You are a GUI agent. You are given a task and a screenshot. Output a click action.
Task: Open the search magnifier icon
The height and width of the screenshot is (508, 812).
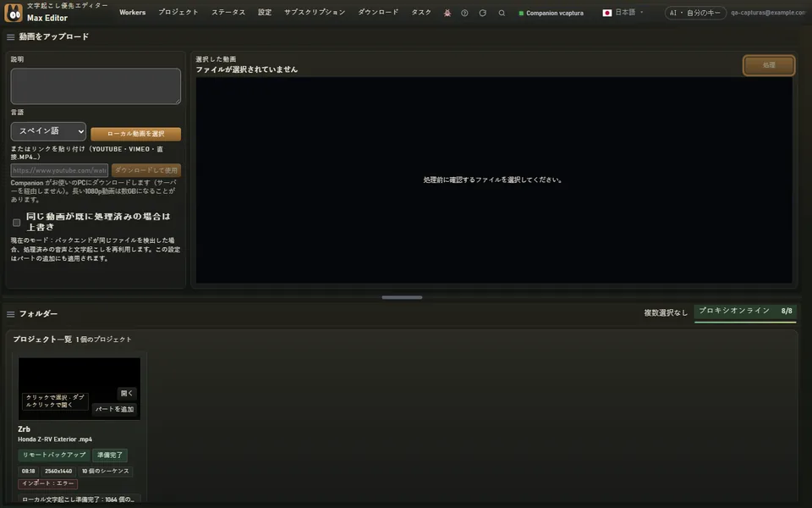tap(502, 13)
